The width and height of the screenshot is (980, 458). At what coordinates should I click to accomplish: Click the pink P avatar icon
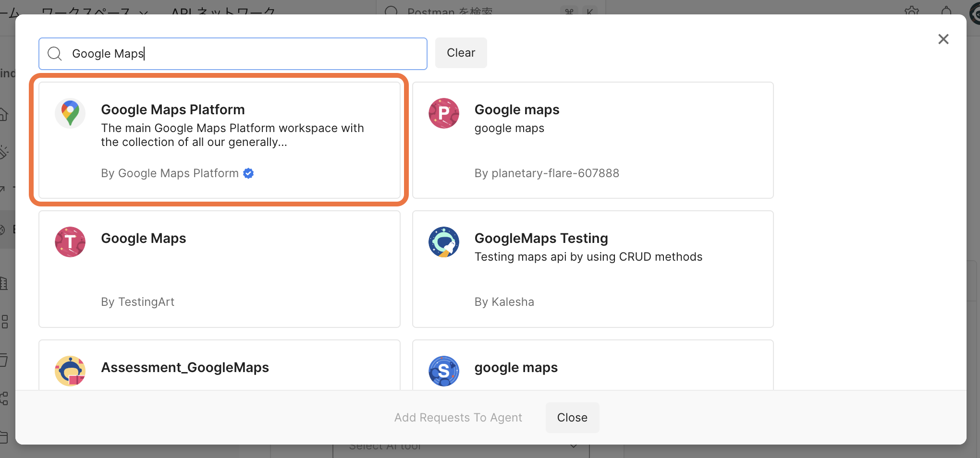click(443, 113)
